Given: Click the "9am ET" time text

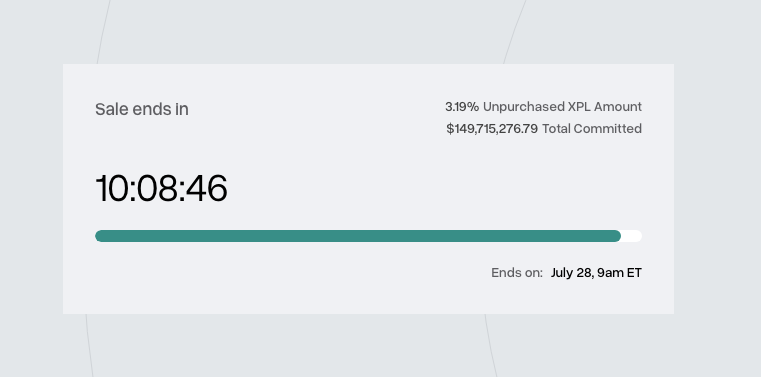Looking at the screenshot, I should (x=619, y=273).
